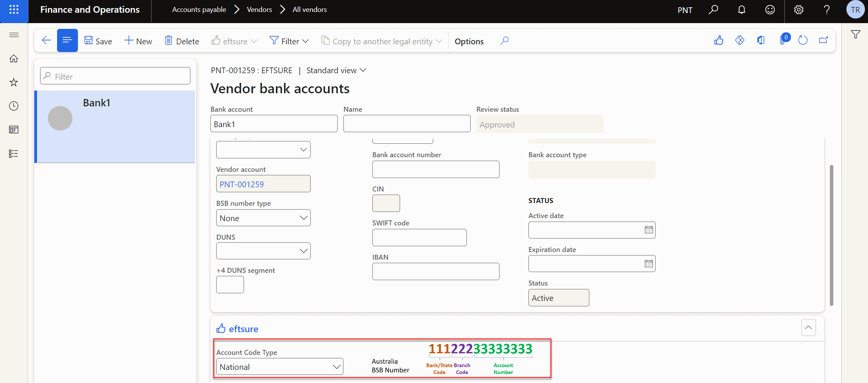Image resolution: width=868 pixels, height=383 pixels.
Task: Click the CIN field
Action: [386, 203]
